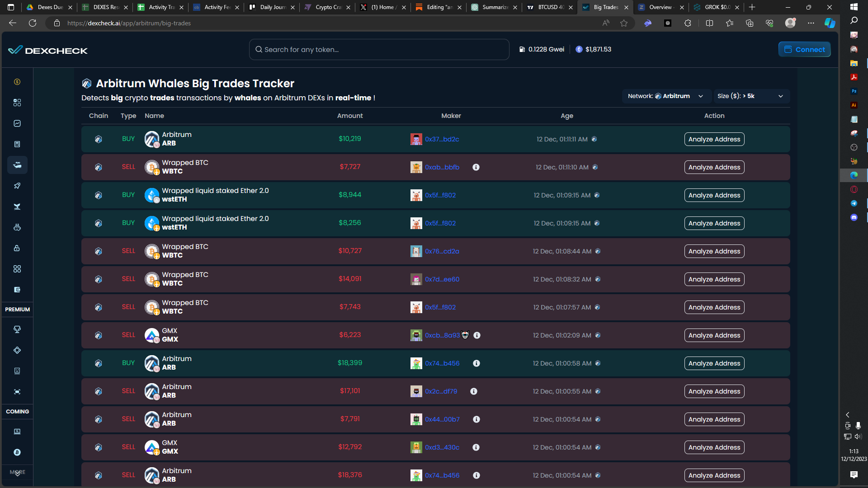Open the Network Arbitrum dropdown
This screenshot has width=868, height=488.
click(666, 96)
